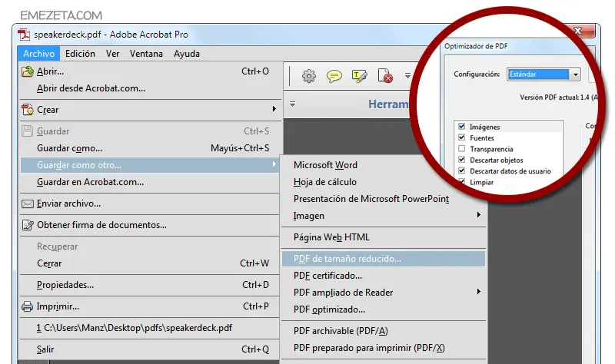Choose PDF de tamaño reducido option
This screenshot has height=364, width=615.
pos(347,259)
